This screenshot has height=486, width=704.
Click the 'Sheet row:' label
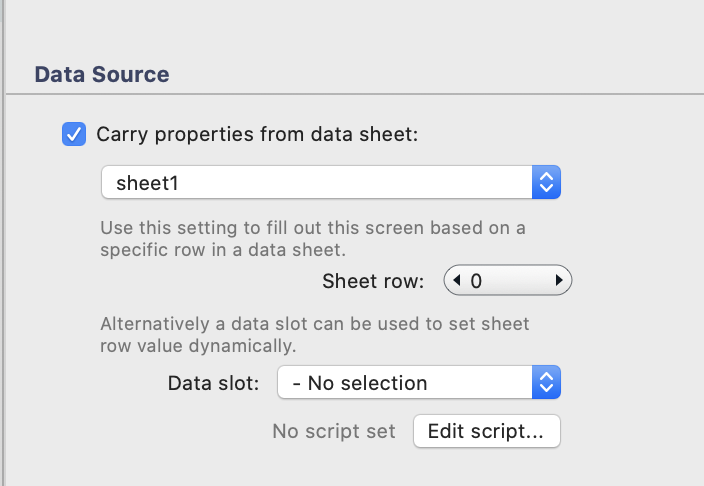coord(373,281)
